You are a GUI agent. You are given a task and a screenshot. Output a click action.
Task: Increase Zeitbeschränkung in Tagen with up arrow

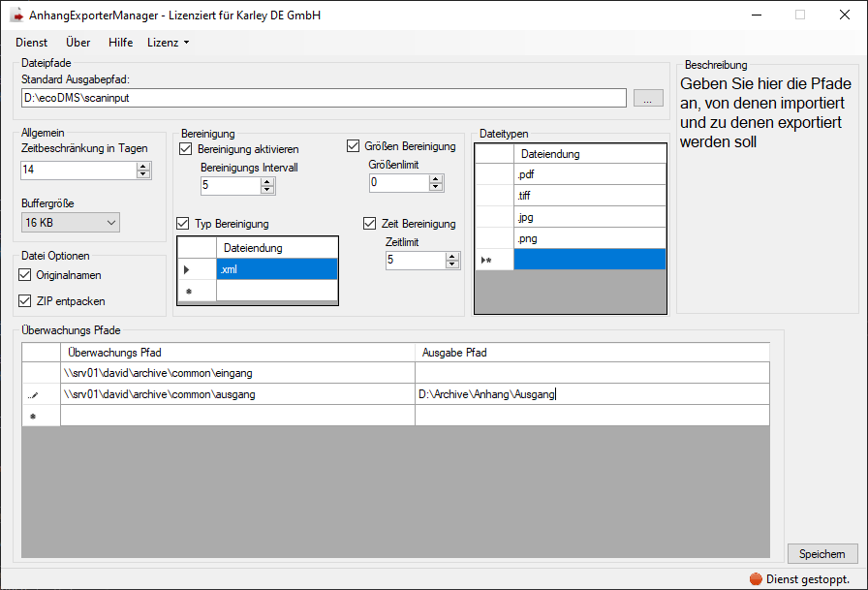[x=143, y=166]
